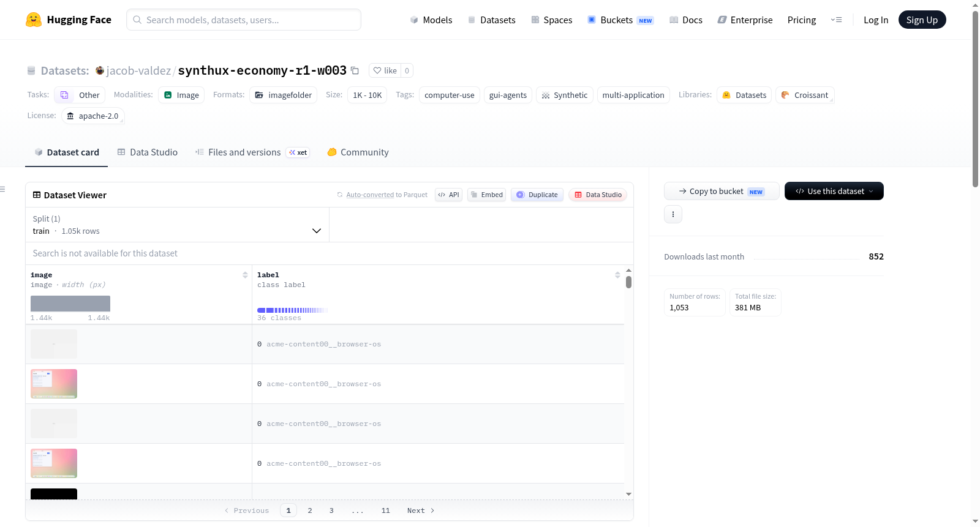Open the fourth row colorful image thumbnail
980x527 pixels.
pos(54,463)
